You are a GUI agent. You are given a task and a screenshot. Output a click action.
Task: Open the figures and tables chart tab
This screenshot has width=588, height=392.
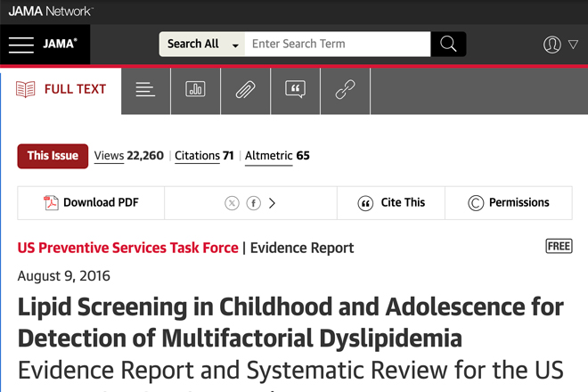coord(195,90)
